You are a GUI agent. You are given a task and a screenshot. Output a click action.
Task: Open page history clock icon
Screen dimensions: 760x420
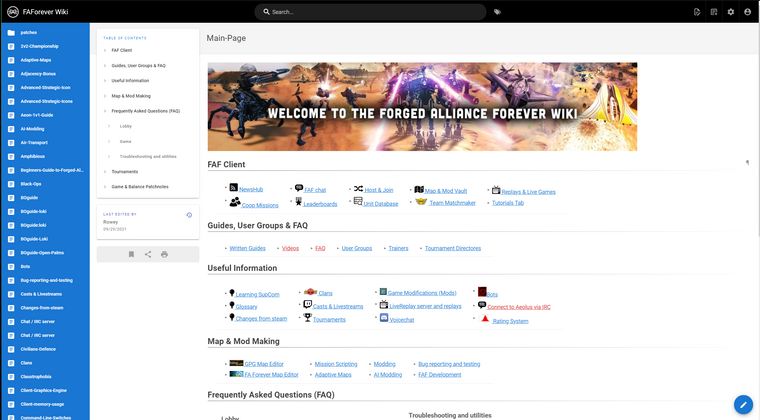(x=189, y=215)
